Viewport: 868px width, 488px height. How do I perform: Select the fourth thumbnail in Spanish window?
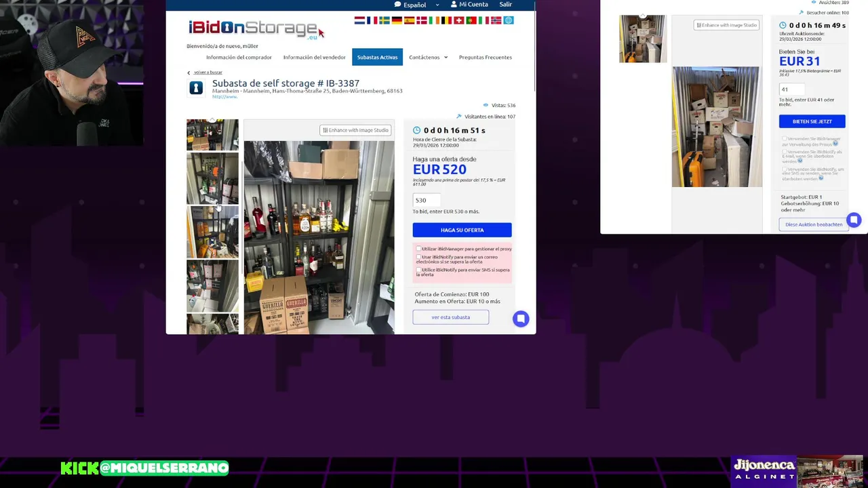coord(212,286)
